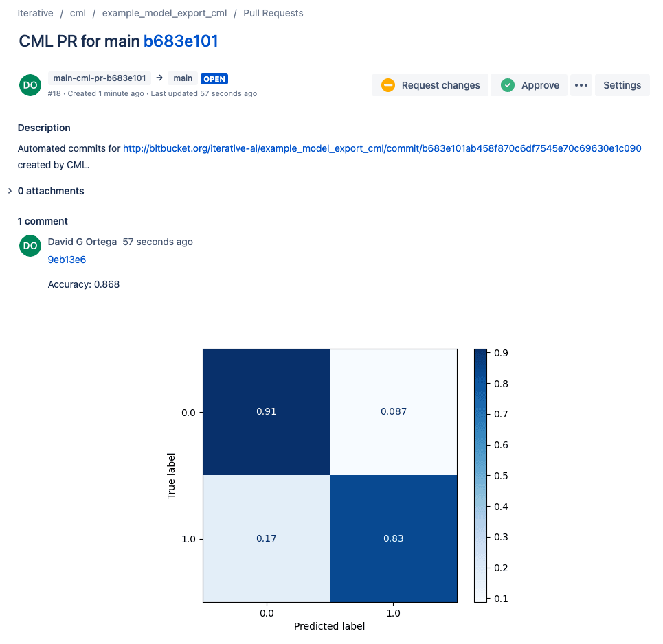Follow the bitbucket.org commit URL in description
This screenshot has height=644, width=663.
point(382,148)
